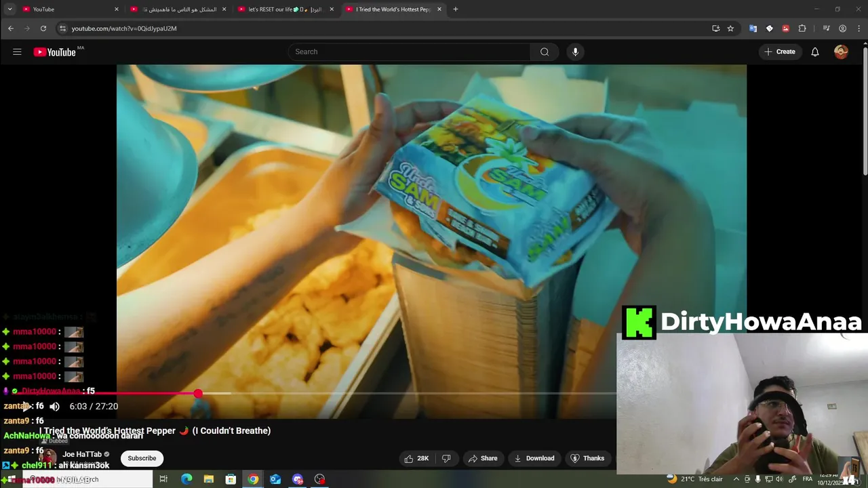Bookmark this page with star
The image size is (868, 488).
(x=730, y=28)
